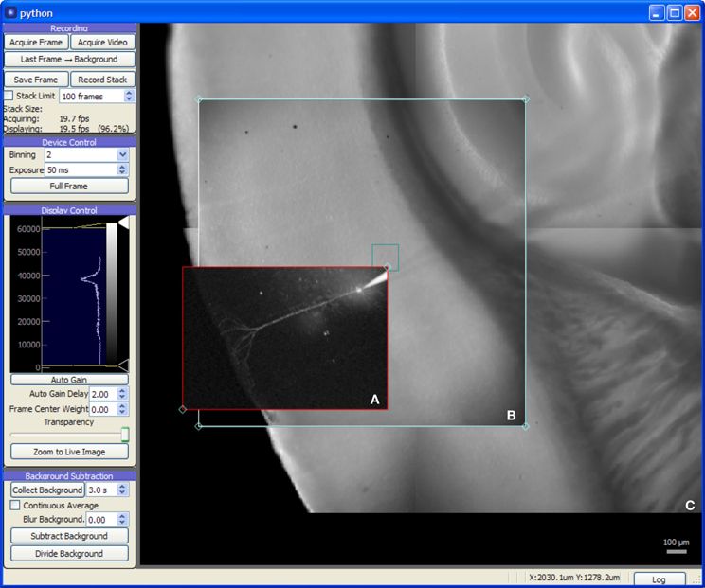
Task: Click the X:2030.1um Y:1278.2um coordinate readout
Action: click(x=574, y=578)
